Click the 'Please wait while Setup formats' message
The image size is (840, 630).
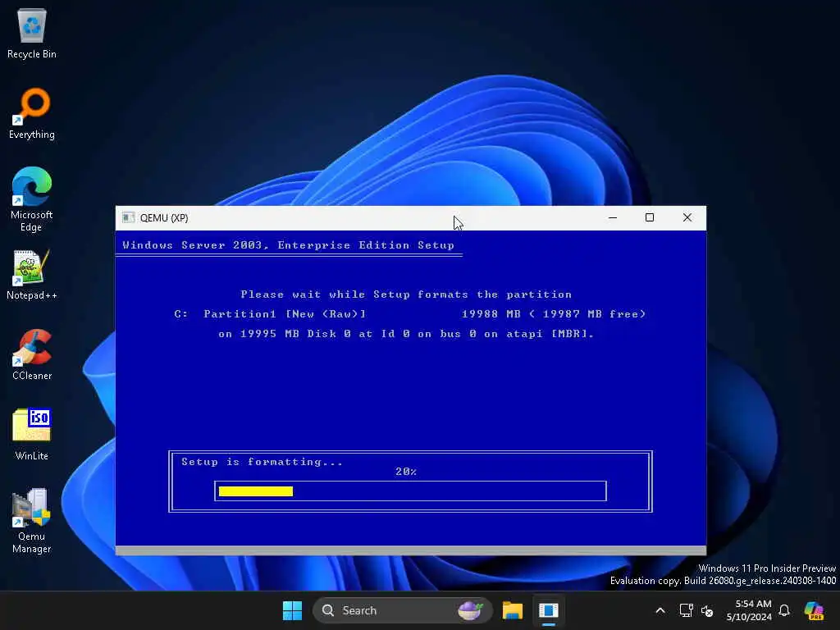406,294
